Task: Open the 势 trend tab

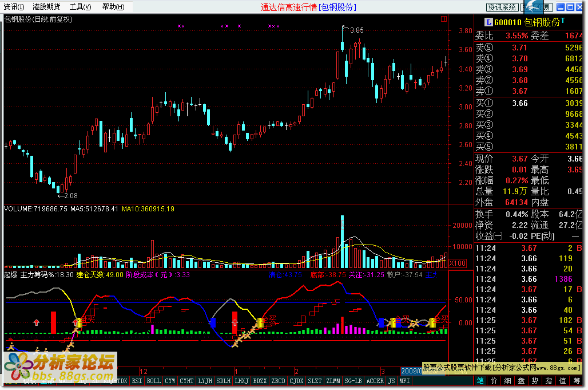Action: coord(535,381)
